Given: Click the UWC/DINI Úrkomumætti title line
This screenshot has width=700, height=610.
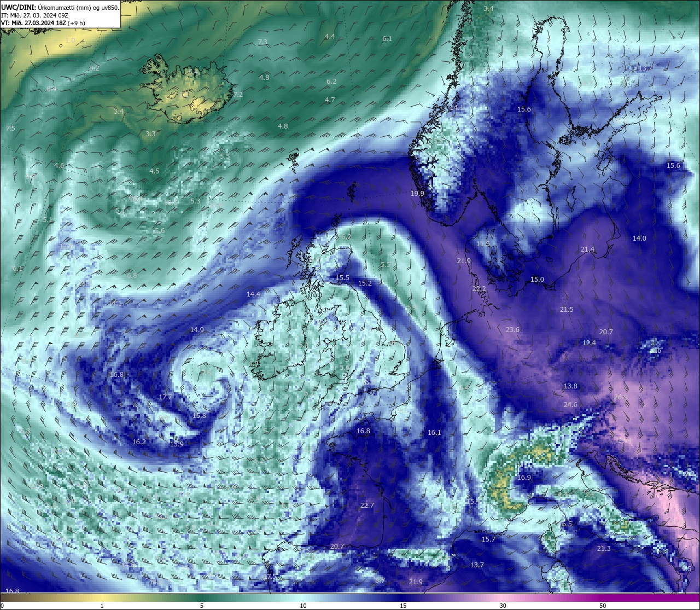Looking at the screenshot, I should click(60, 8).
